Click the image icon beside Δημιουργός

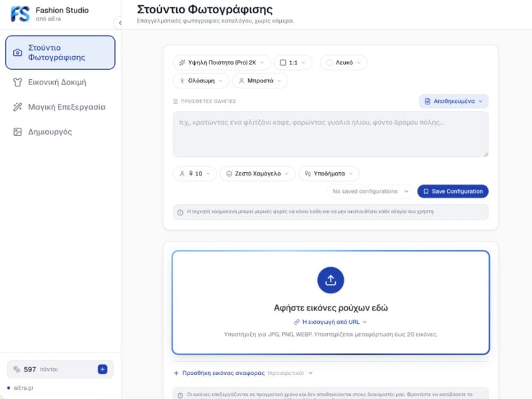click(18, 132)
